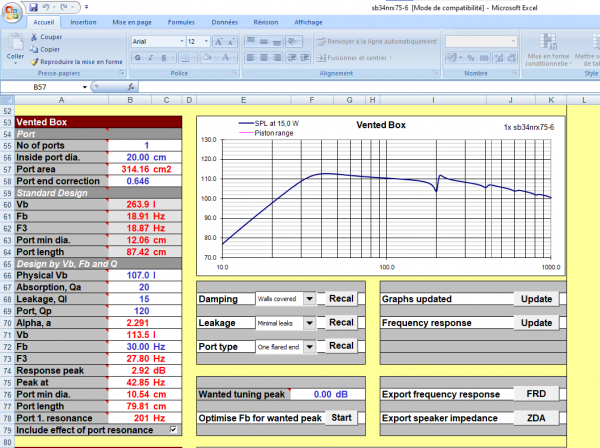Open the Arial font name dropdown

[177, 41]
